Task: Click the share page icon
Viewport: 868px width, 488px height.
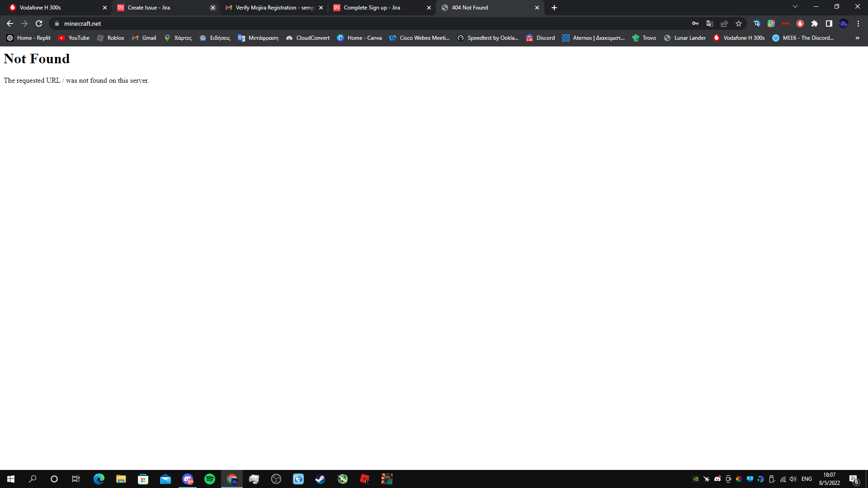Action: coord(724,23)
